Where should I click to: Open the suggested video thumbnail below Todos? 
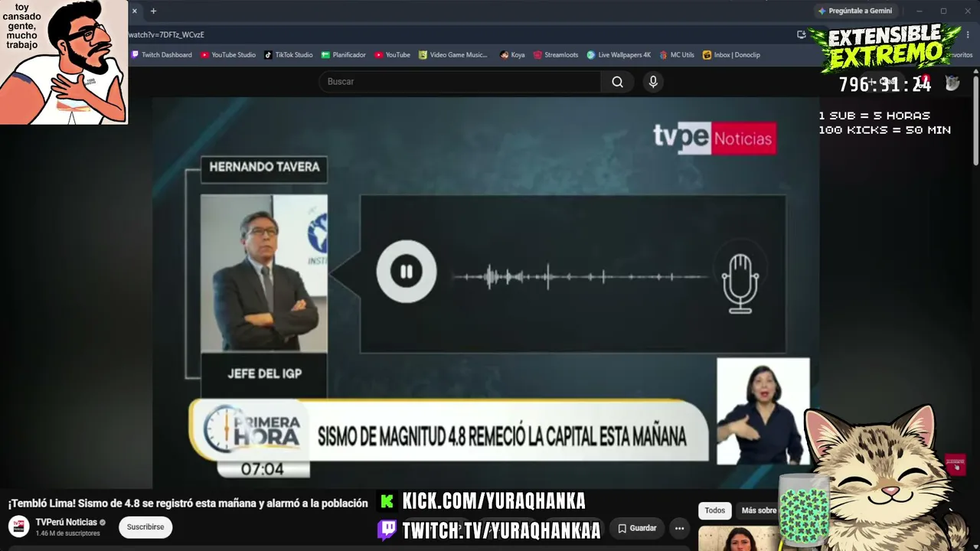click(x=738, y=539)
